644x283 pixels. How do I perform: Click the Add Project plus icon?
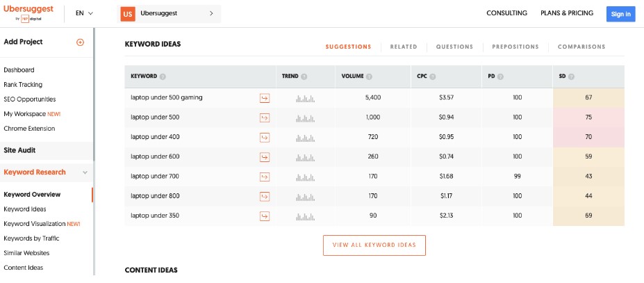click(x=80, y=42)
